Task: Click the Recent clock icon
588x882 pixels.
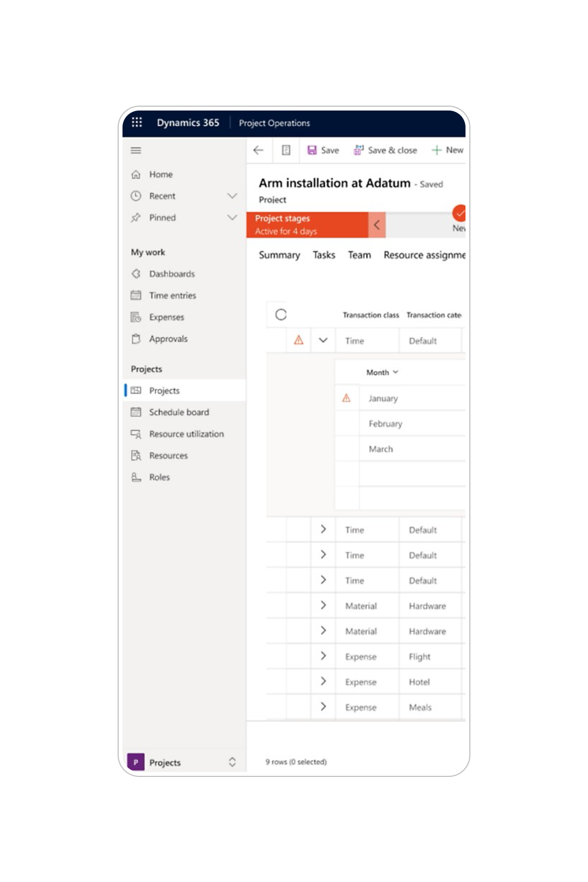Action: (136, 196)
